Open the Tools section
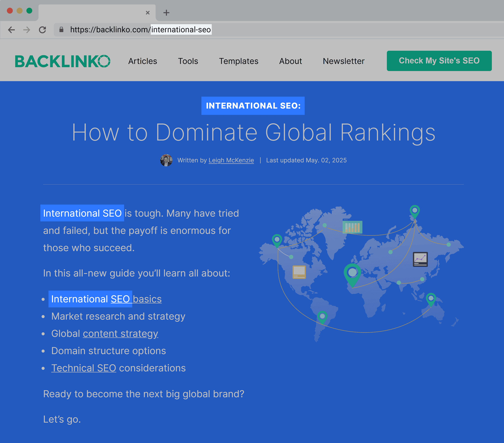This screenshot has height=443, width=504. tap(188, 61)
